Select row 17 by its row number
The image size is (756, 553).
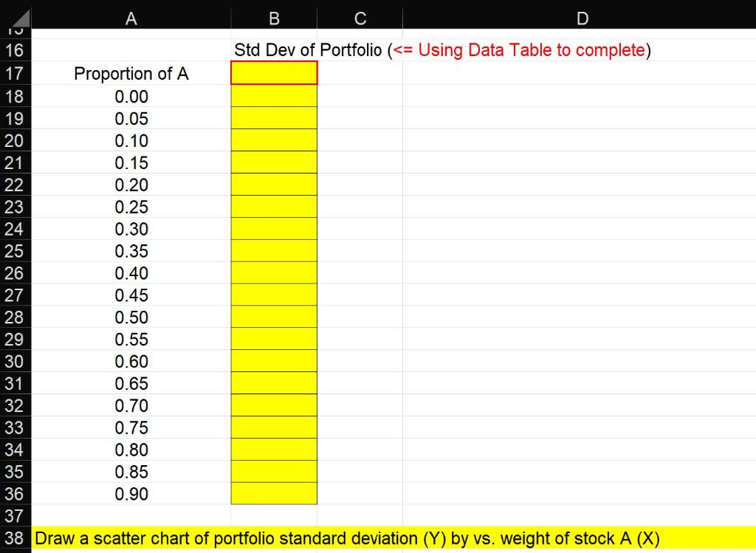click(14, 73)
